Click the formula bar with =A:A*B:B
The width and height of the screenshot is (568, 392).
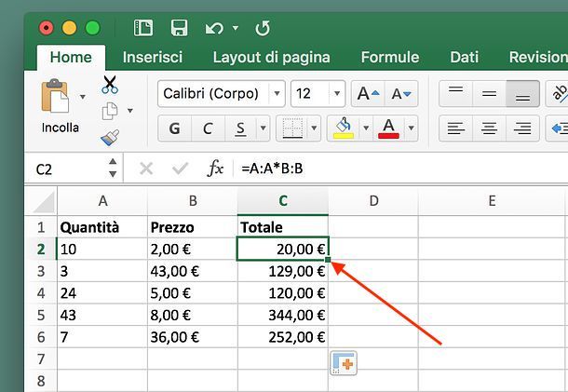coord(400,169)
